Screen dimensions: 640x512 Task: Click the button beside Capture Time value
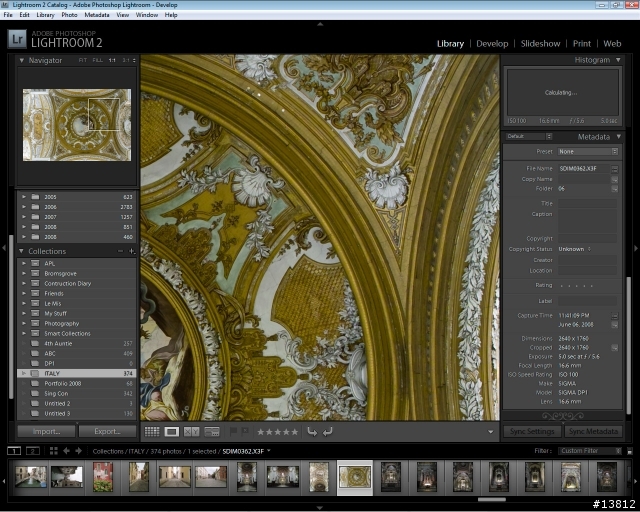[x=615, y=316]
